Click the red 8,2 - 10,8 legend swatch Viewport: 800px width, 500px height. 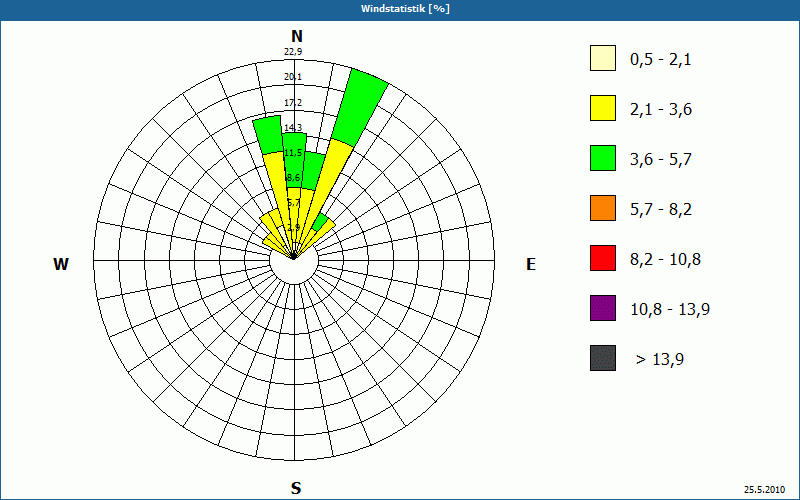(x=603, y=258)
